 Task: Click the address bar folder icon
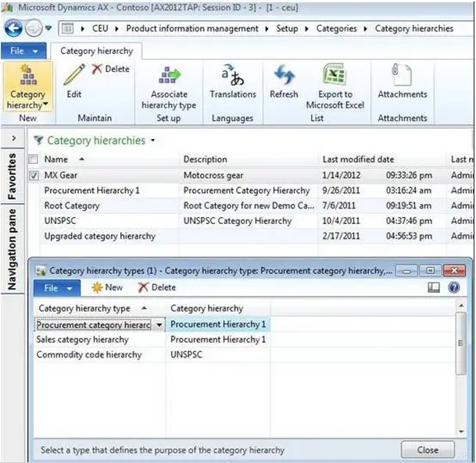pos(67,29)
